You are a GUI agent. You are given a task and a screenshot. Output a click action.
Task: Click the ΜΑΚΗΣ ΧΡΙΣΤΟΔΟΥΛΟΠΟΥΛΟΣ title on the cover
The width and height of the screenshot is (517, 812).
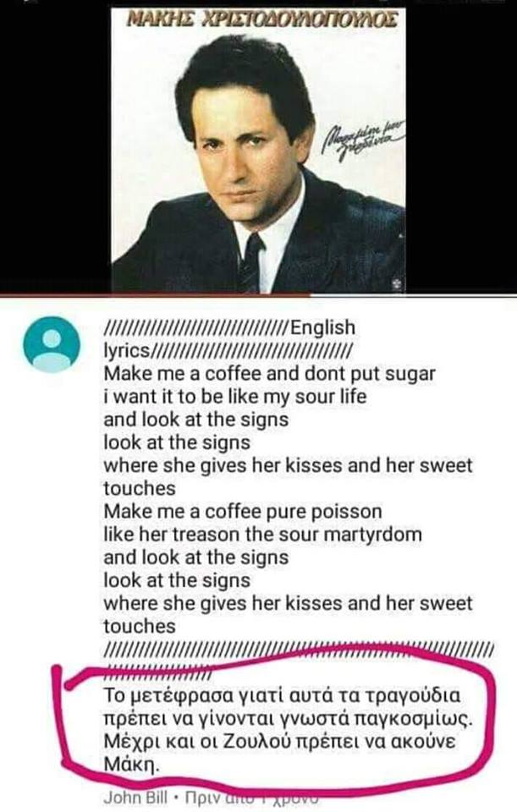[x=262, y=19]
